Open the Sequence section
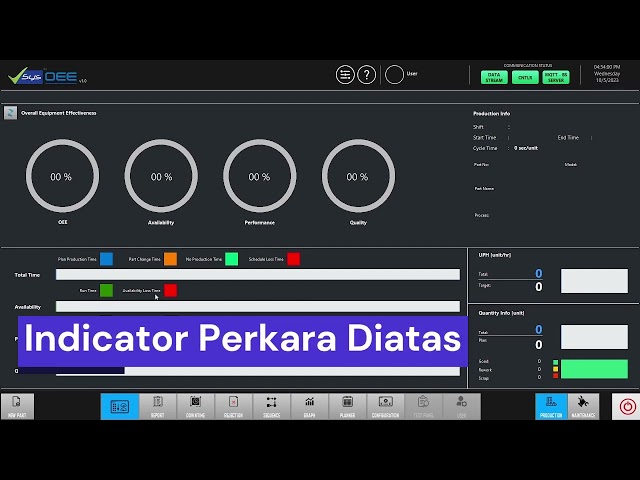This screenshot has height=480, width=640. pyautogui.click(x=271, y=406)
